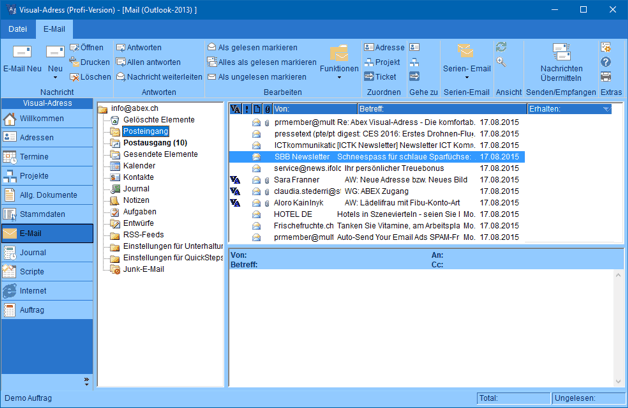Click the magnifier search icon in Ansicht
Image resolution: width=628 pixels, height=408 pixels.
coord(501,62)
